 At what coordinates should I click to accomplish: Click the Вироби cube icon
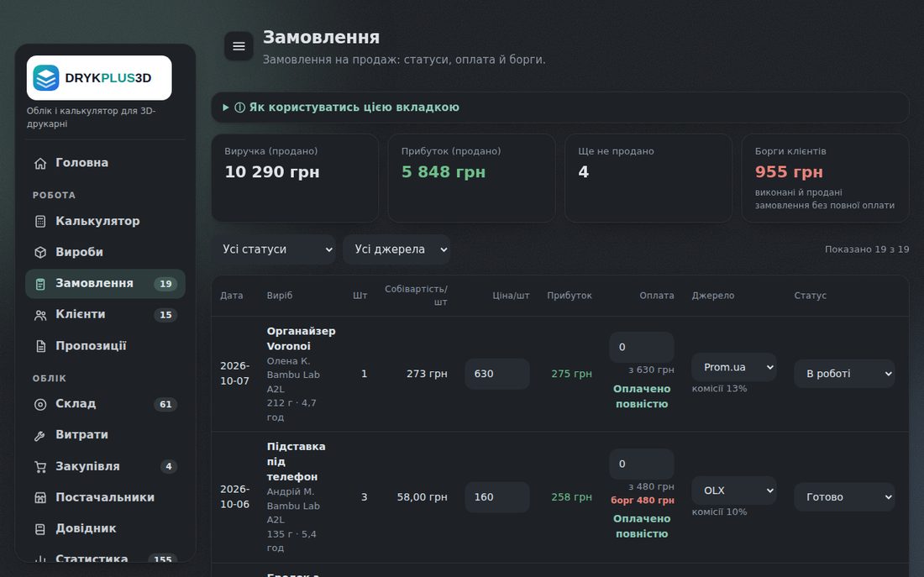pos(40,252)
